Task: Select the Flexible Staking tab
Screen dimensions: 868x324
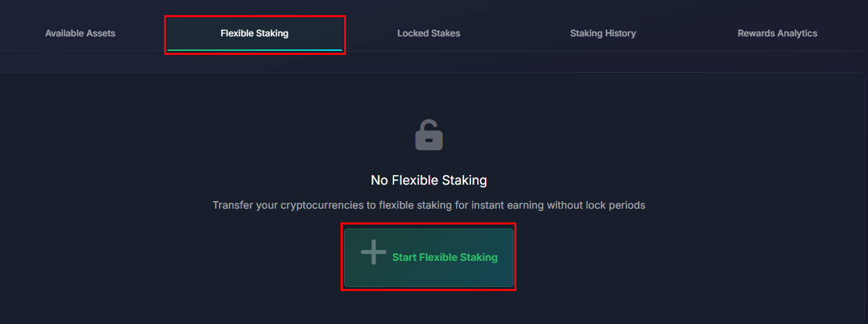Action: [x=254, y=33]
